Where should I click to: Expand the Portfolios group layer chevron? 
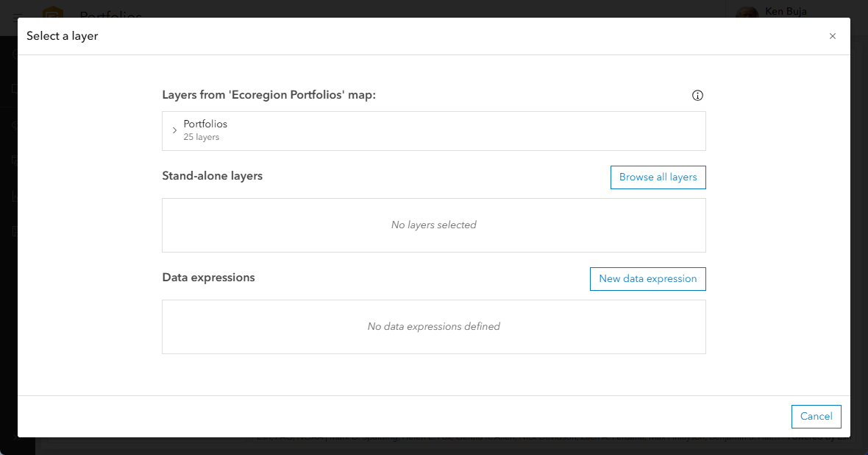click(174, 130)
